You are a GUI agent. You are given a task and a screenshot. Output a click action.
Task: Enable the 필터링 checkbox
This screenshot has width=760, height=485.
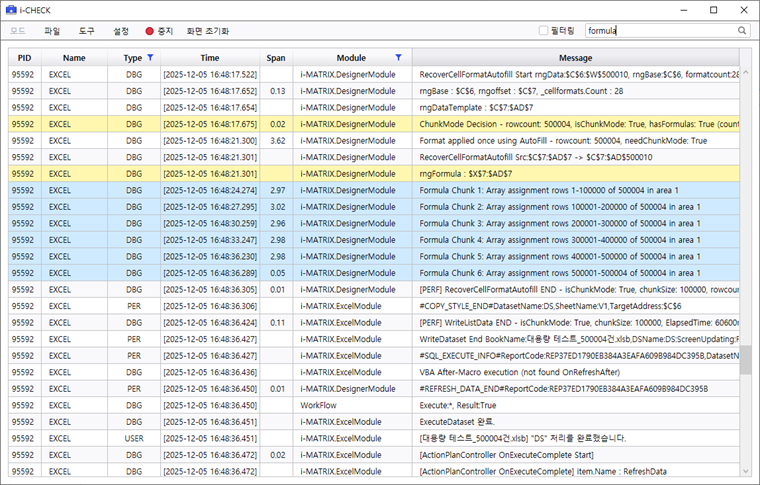tap(543, 31)
